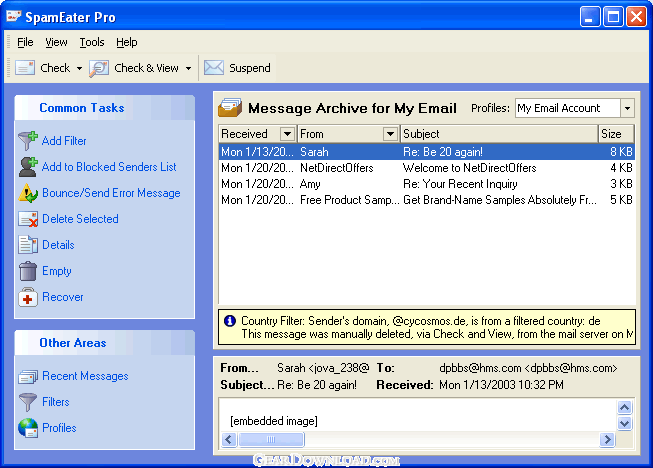
Task: Click the preview pane scroll up arrow
Action: [624, 407]
